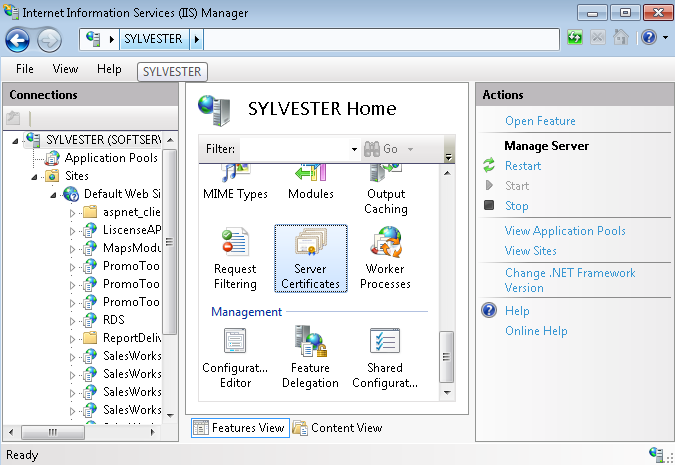Collapse the Default Web Site node
Viewport: 675px width, 465px height.
click(53, 195)
